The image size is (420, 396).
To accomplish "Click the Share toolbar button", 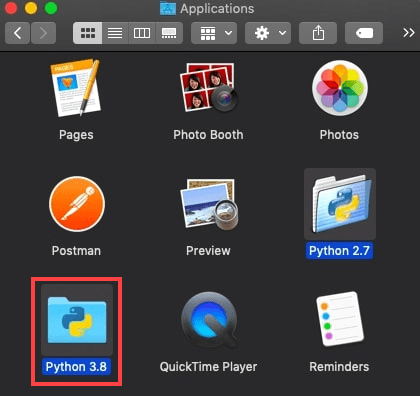I will pos(318,33).
